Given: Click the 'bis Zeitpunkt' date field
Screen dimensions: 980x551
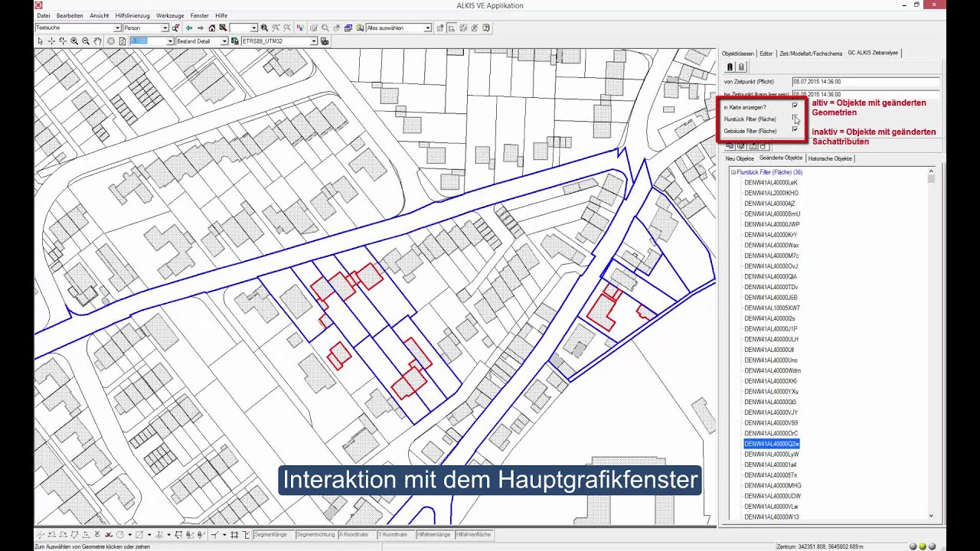Looking at the screenshot, I should pyautogui.click(x=866, y=94).
